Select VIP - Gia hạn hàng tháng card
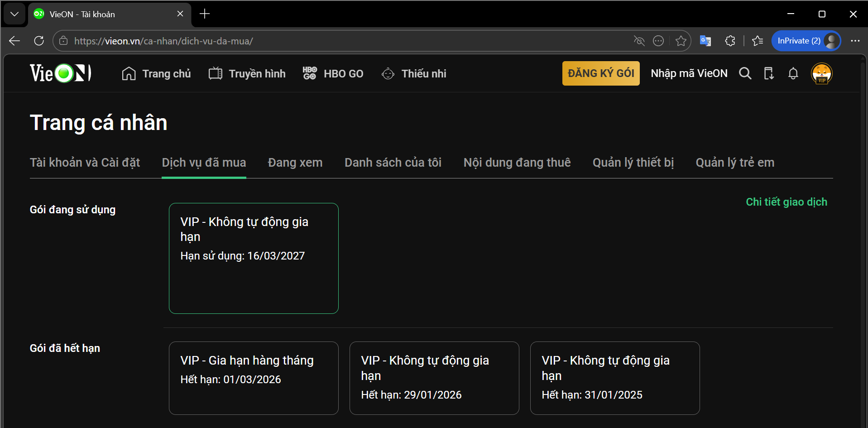This screenshot has width=868, height=428. pos(254,378)
